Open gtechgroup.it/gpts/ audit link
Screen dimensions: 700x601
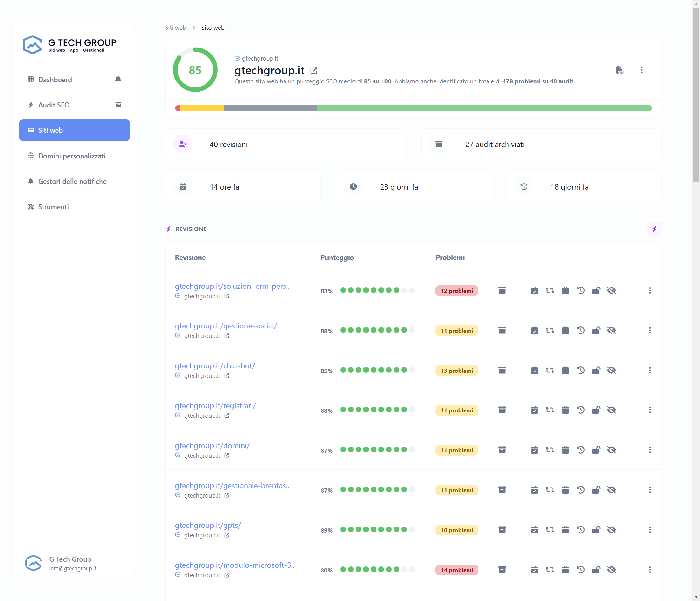tap(208, 525)
